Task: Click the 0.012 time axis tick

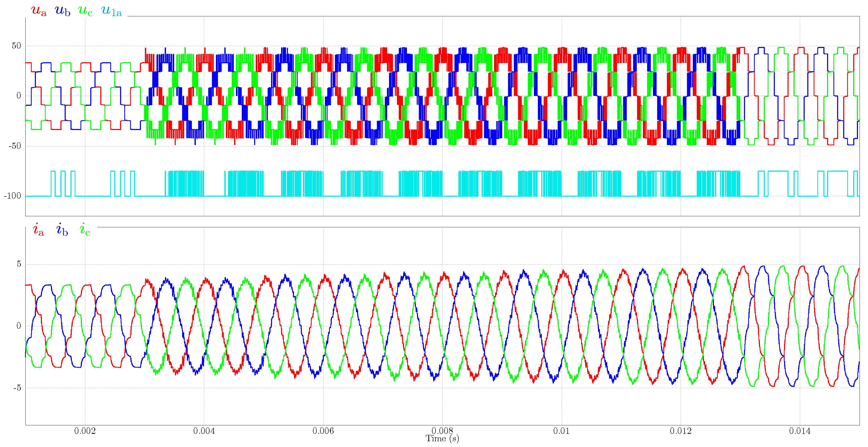Action: pyautogui.click(x=681, y=431)
